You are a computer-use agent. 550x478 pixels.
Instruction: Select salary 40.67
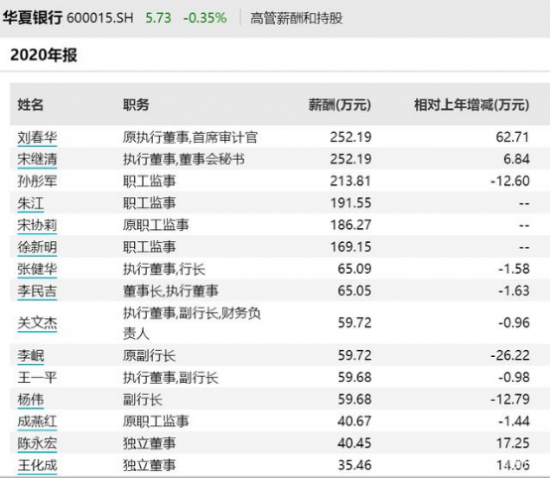tap(355, 421)
